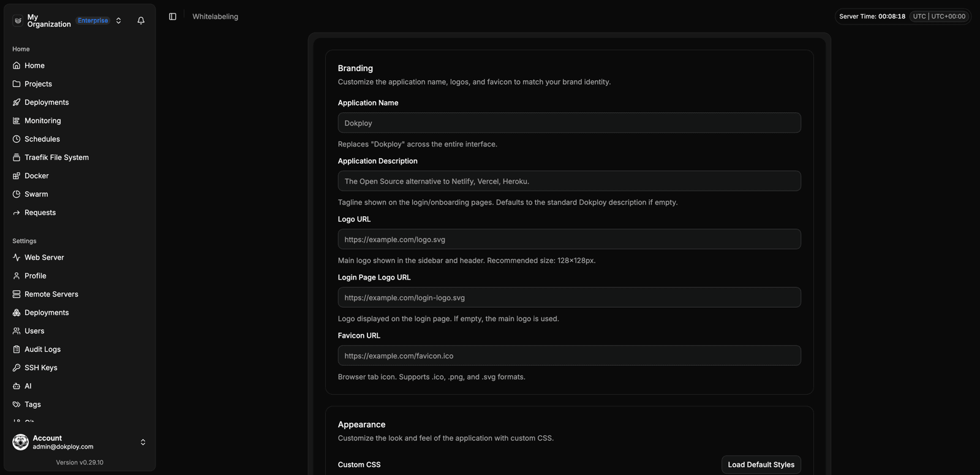Click the Favicon URL input field
This screenshot has width=980, height=475.
point(570,355)
